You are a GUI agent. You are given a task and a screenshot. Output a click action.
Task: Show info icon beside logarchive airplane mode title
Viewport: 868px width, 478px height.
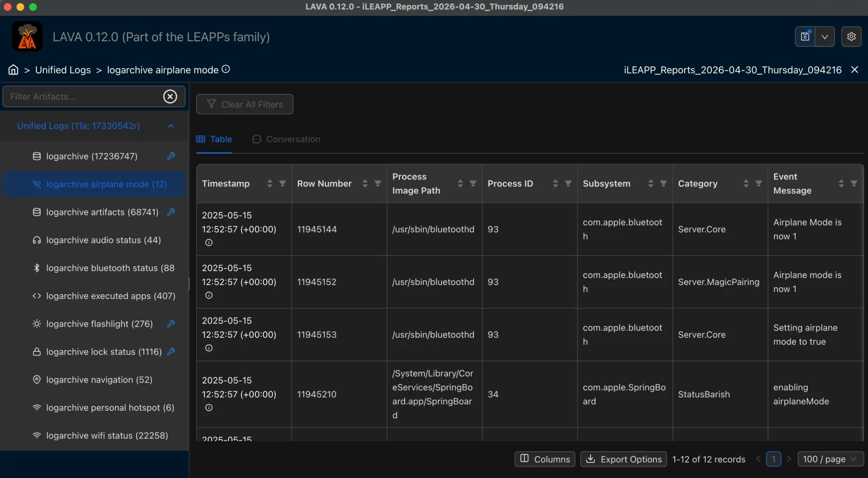pyautogui.click(x=226, y=69)
